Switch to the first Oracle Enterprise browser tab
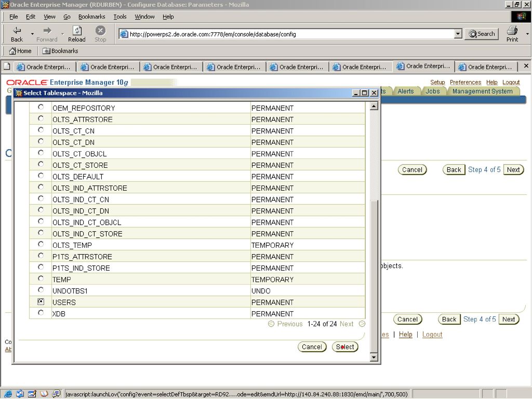The image size is (532, 399). pyautogui.click(x=45, y=67)
